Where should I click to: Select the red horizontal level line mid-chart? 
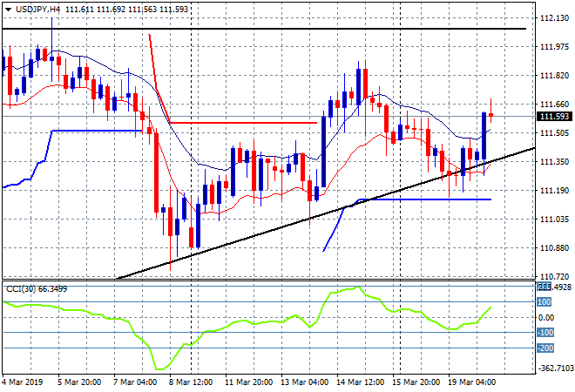(x=243, y=123)
